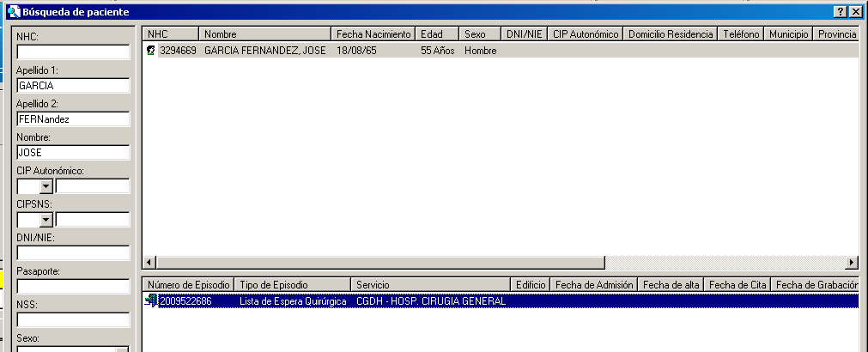Sort patients by Nombre column header
This screenshot has width=868, height=352.
264,34
